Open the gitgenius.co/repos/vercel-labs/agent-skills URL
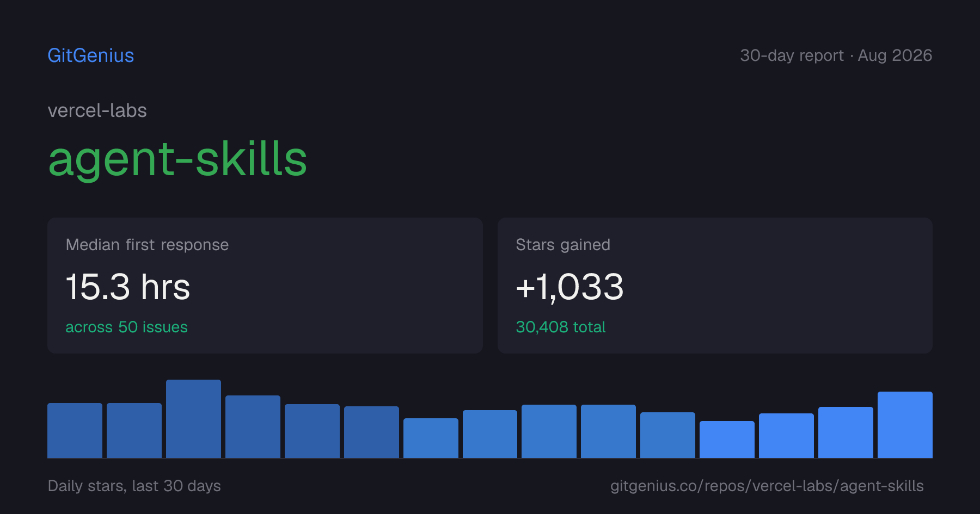 [767, 486]
